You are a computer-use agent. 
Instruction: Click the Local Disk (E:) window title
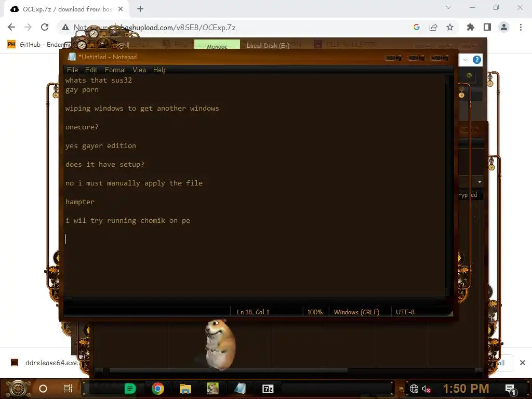pos(268,45)
